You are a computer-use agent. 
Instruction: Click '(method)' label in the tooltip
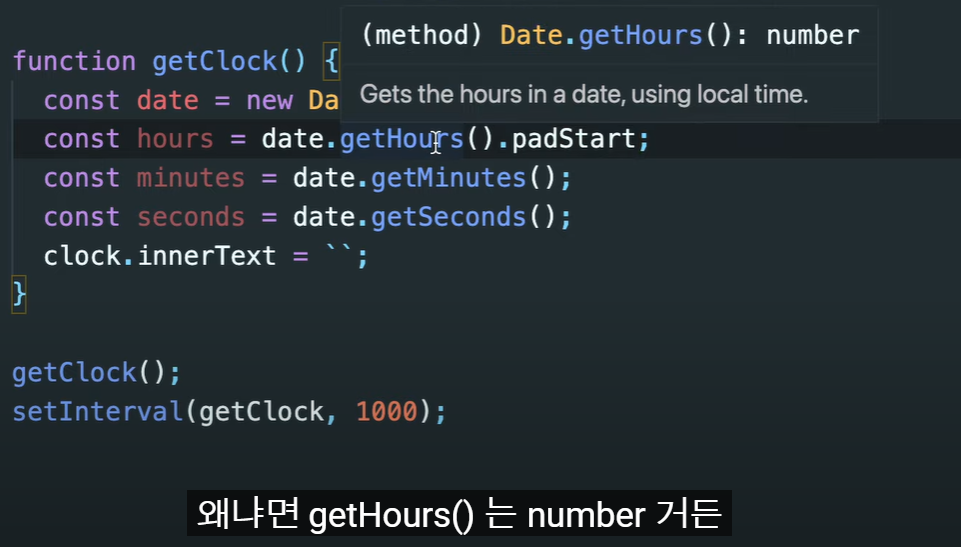[422, 36]
